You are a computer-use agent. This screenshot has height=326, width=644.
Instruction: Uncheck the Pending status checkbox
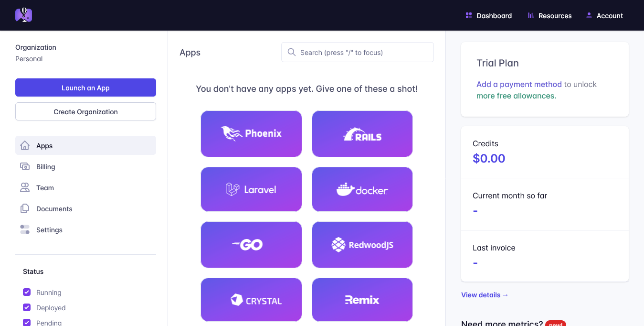pos(27,323)
